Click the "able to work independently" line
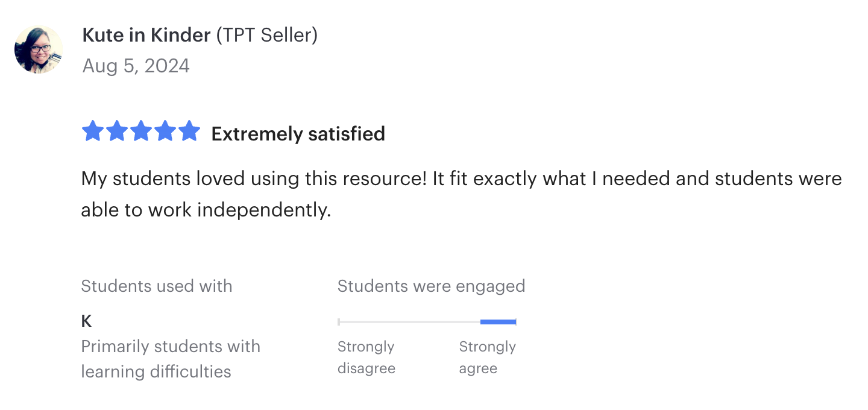The image size is (868, 410). coord(206,210)
